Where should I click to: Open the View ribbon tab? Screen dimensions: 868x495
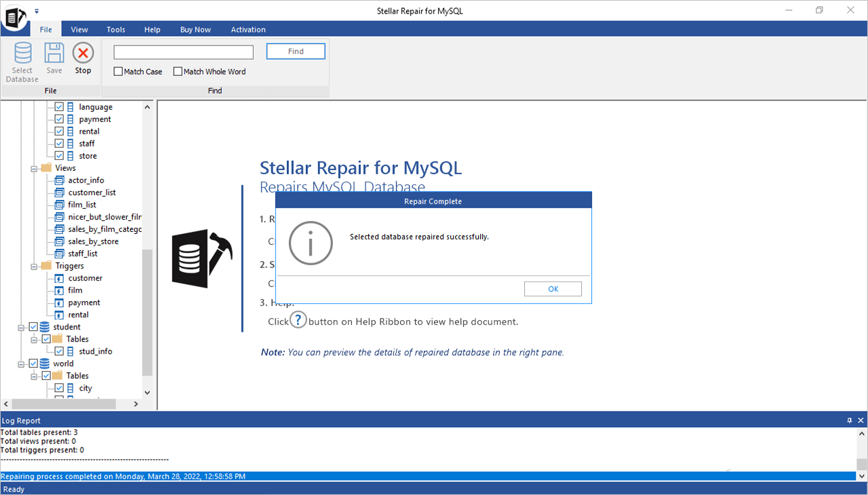[79, 29]
